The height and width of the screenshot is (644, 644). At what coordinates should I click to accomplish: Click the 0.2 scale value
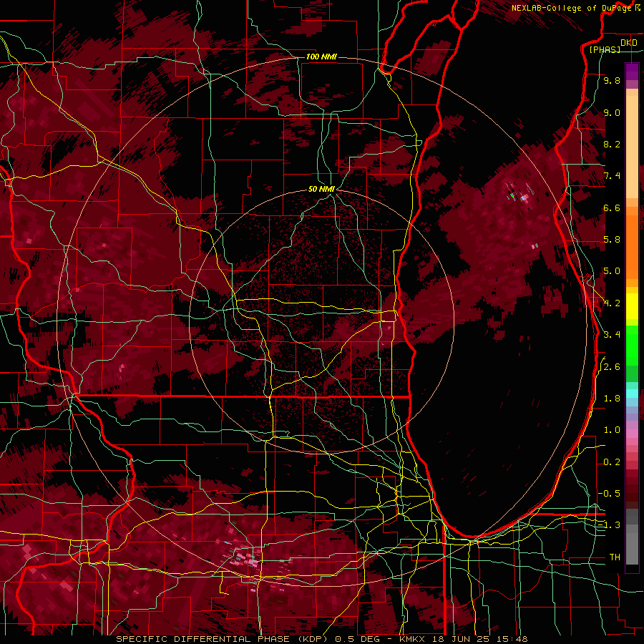pyautogui.click(x=612, y=462)
